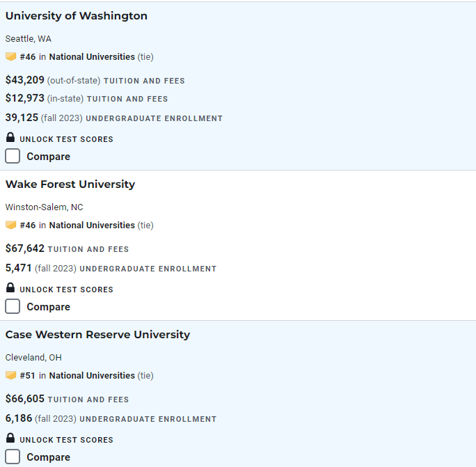Select Unlock Test Scores for University of Washington
This screenshot has height=467, width=476.
click(67, 139)
